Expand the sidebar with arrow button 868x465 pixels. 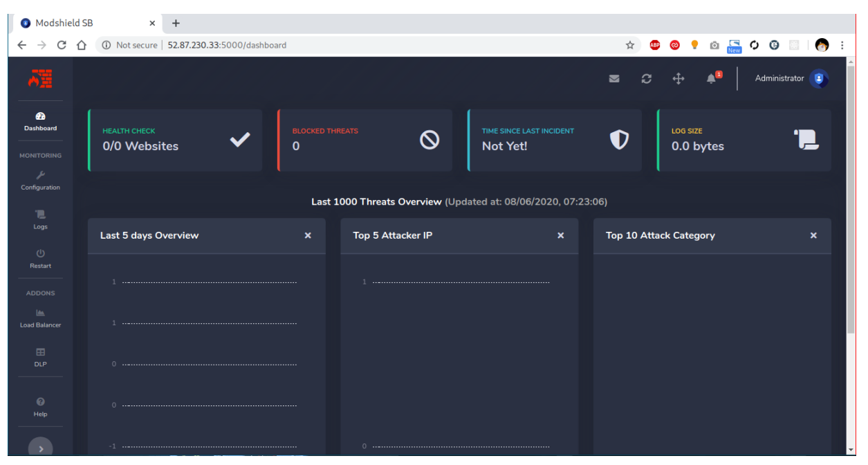click(40, 448)
